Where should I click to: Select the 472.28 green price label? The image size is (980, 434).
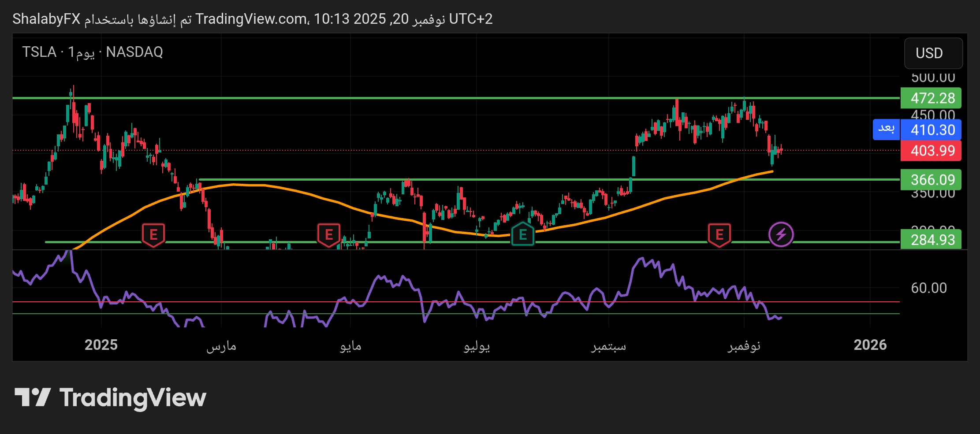coord(932,98)
